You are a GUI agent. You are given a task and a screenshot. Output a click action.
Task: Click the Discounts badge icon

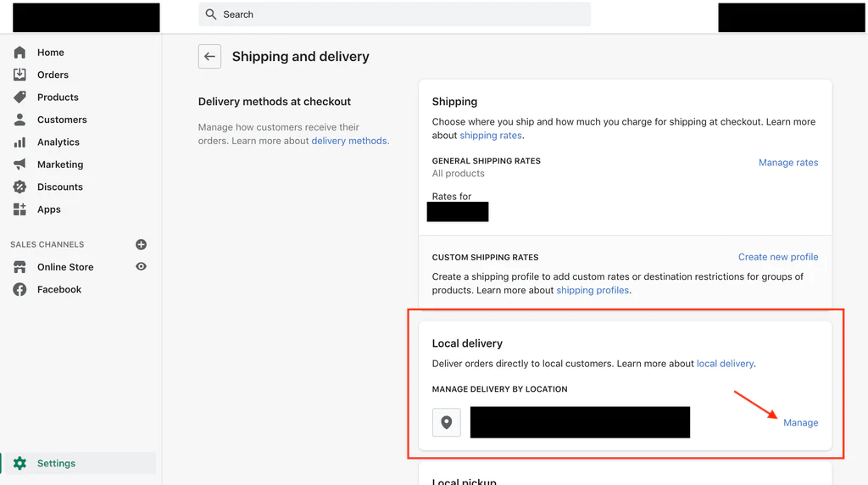(x=19, y=187)
